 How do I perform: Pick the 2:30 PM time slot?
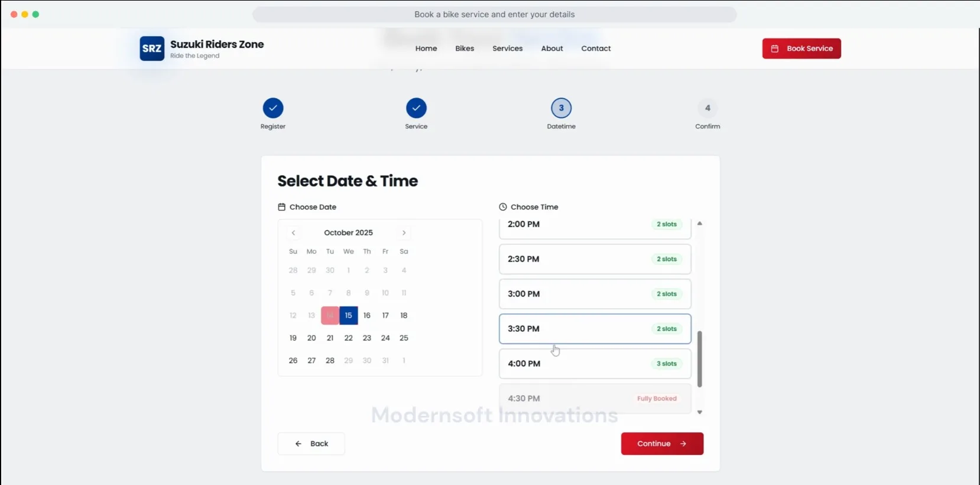click(595, 259)
